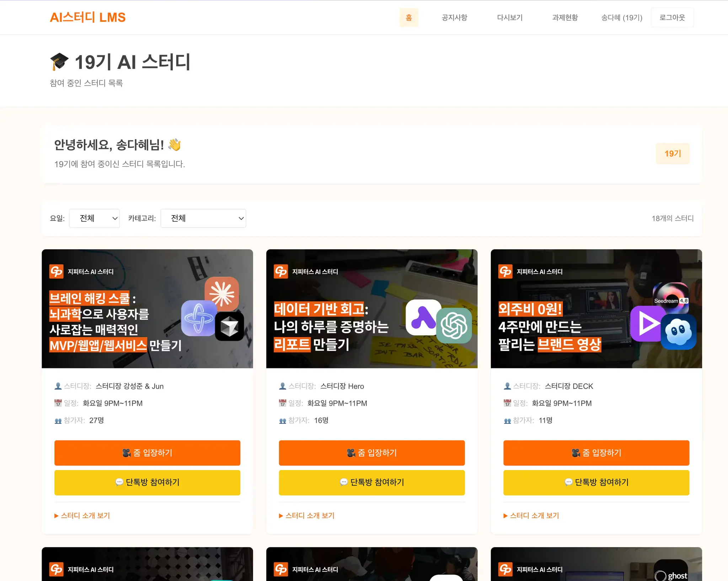Click the 19기 badge
Viewport: 728px width, 581px height.
click(673, 154)
